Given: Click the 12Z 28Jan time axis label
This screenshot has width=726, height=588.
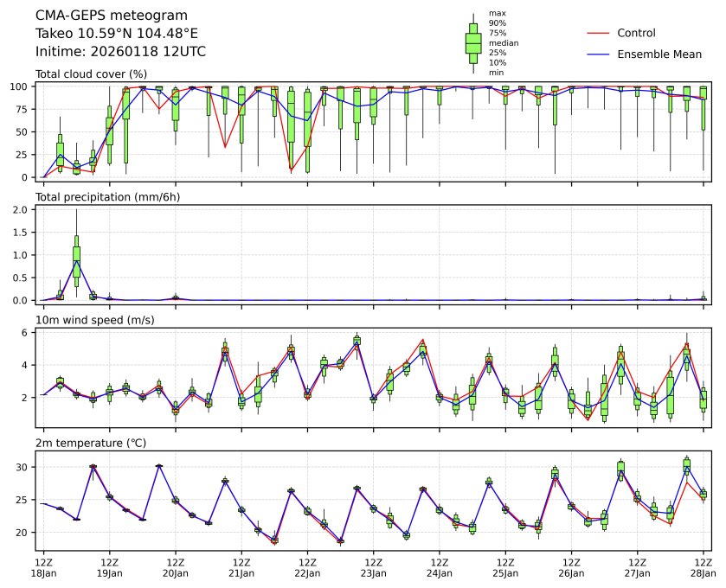Looking at the screenshot, I should [x=703, y=566].
